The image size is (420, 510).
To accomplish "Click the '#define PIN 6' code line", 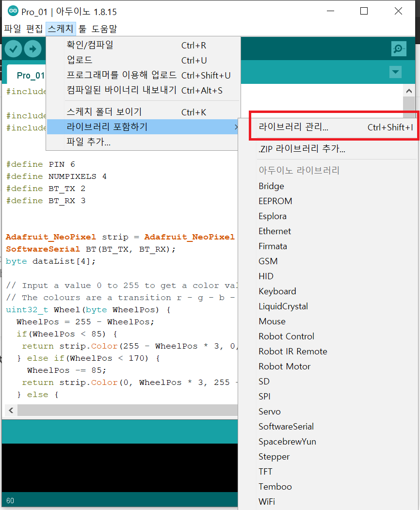I will click(x=41, y=164).
